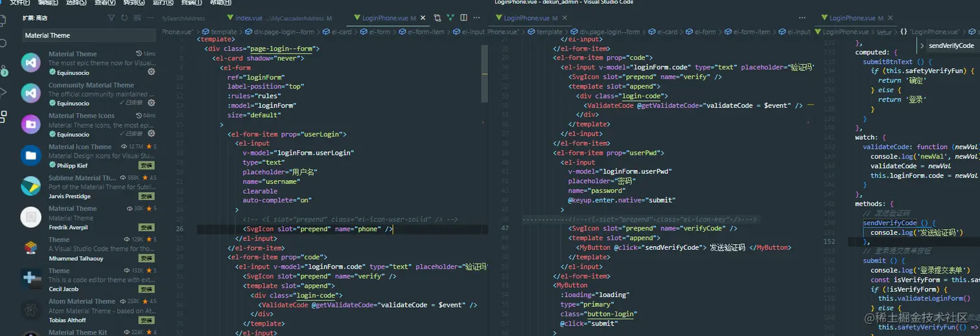Filter extensions with the funnel icon
Screen dimensions: 980x336
point(111,18)
